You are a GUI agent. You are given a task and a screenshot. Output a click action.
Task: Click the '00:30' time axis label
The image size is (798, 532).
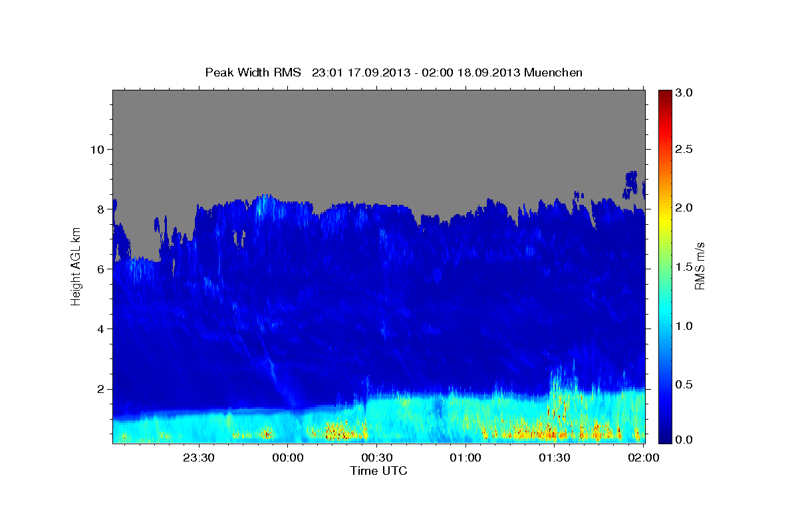(377, 458)
